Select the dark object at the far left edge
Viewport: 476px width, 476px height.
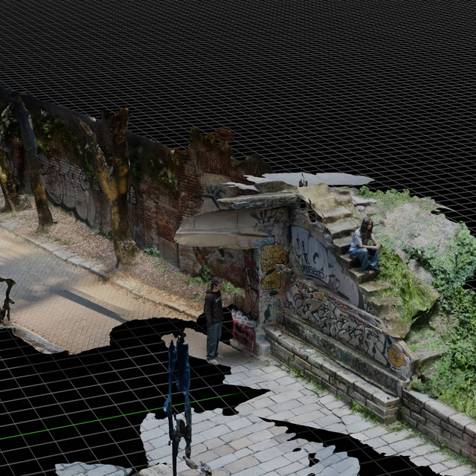click(x=6, y=297)
